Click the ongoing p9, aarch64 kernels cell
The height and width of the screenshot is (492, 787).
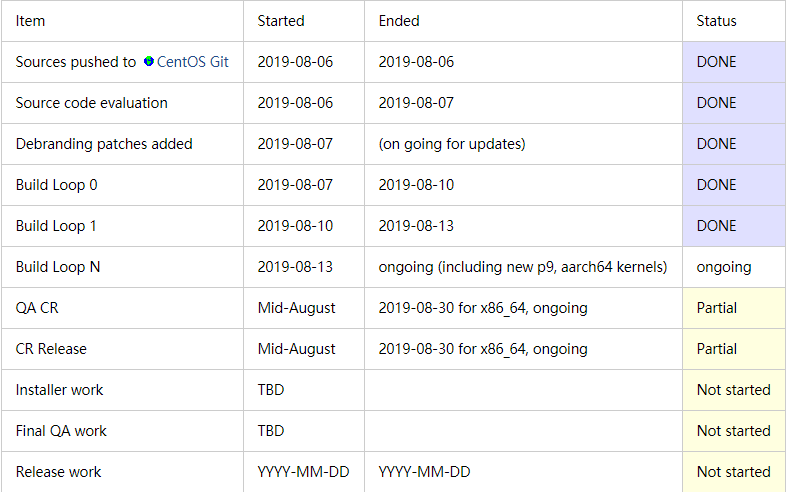pyautogui.click(x=523, y=267)
